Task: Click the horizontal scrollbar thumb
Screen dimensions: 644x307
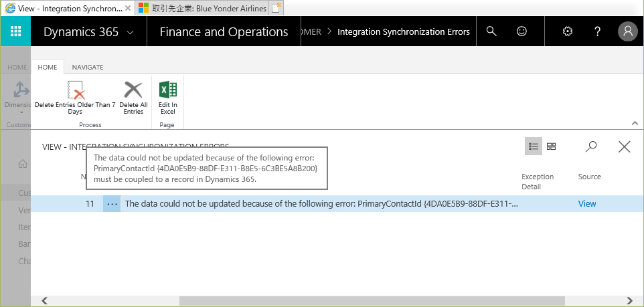Action: [x=372, y=301]
